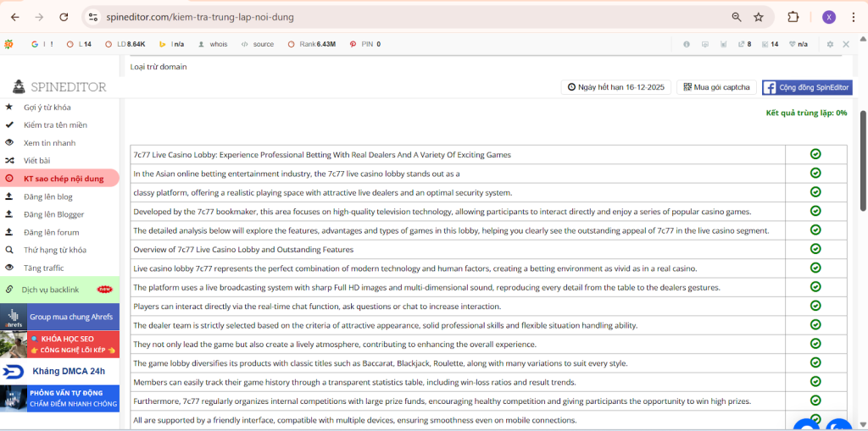Bookmark this page with the star icon
Screen dimensions: 868x431
click(x=759, y=17)
